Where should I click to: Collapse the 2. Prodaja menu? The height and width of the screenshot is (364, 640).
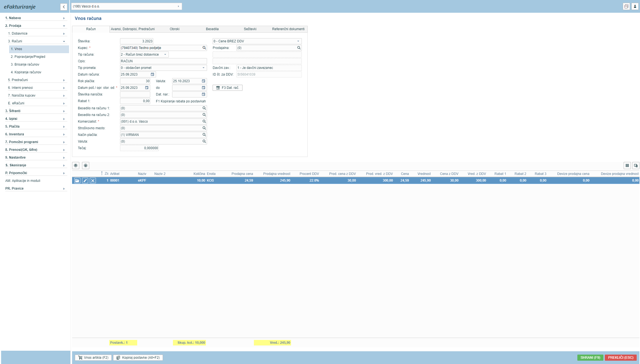[36, 26]
